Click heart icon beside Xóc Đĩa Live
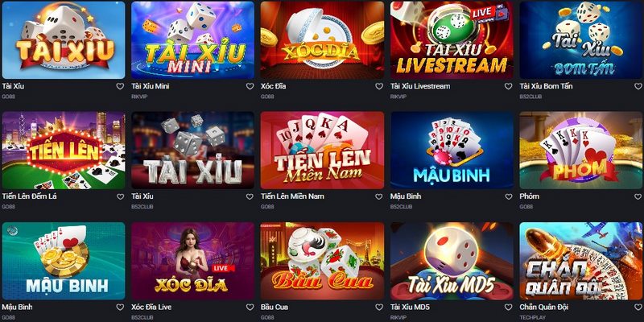Image resolution: width=644 pixels, height=322 pixels. [250, 308]
